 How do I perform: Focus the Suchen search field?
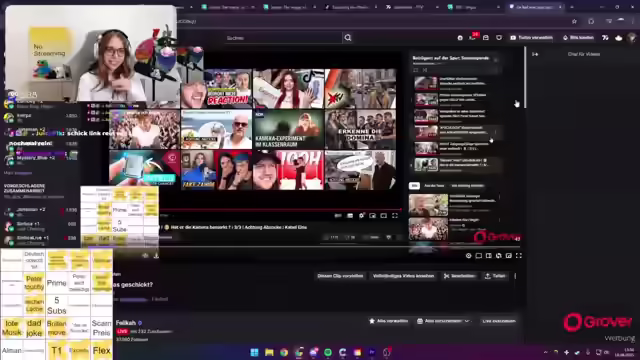pyautogui.click(x=283, y=38)
